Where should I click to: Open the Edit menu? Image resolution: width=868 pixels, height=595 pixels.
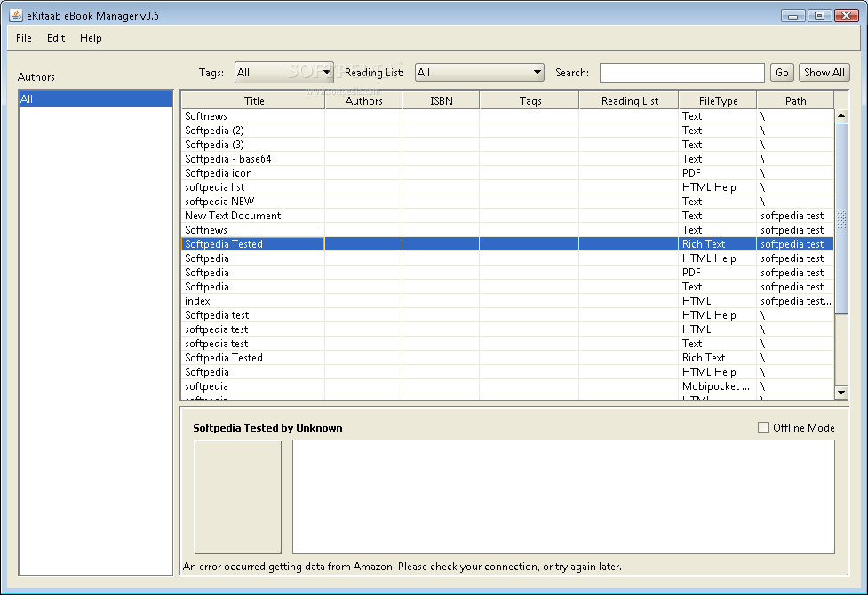tap(55, 38)
